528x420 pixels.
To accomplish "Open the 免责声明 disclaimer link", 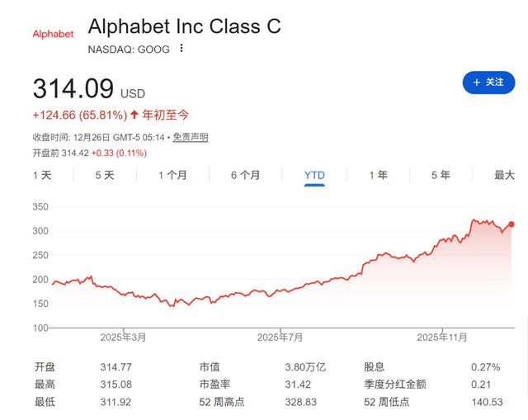I will pos(191,137).
